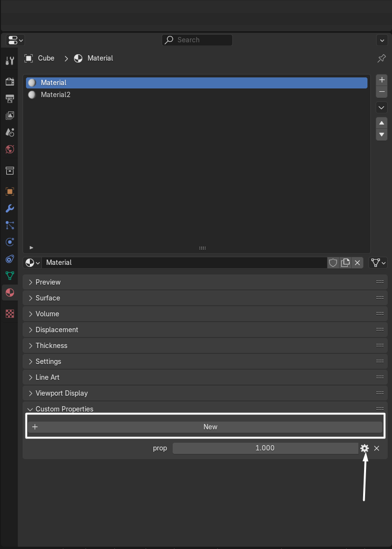Collapse the Custom Properties panel

pyautogui.click(x=64, y=409)
